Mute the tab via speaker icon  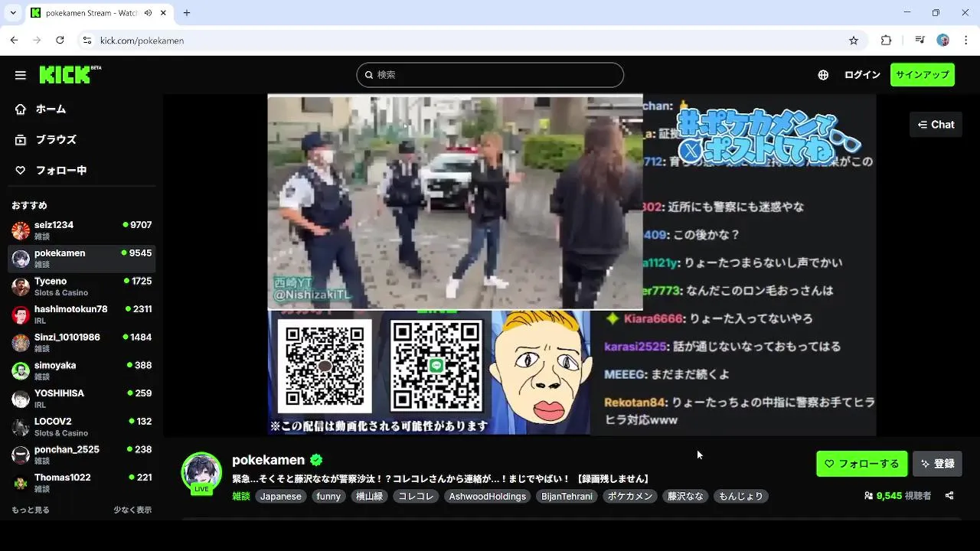[148, 13]
